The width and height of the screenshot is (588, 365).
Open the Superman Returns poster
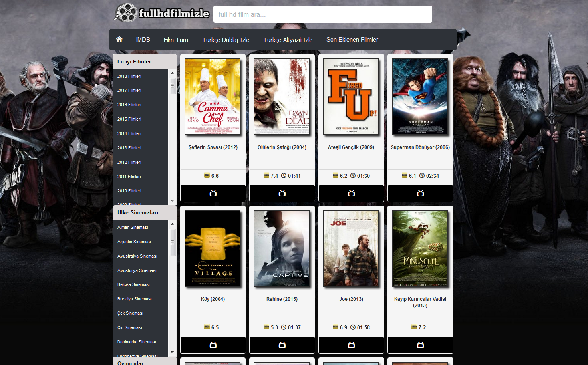pyautogui.click(x=420, y=97)
